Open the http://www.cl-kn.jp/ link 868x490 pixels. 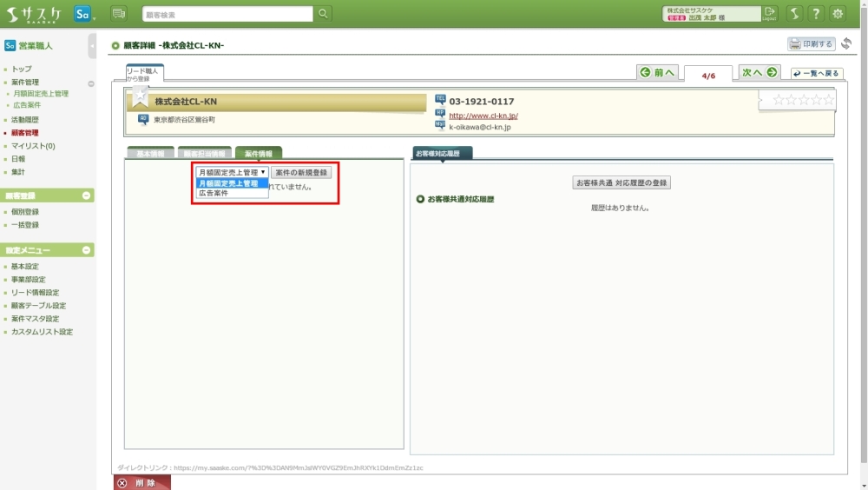pos(483,115)
